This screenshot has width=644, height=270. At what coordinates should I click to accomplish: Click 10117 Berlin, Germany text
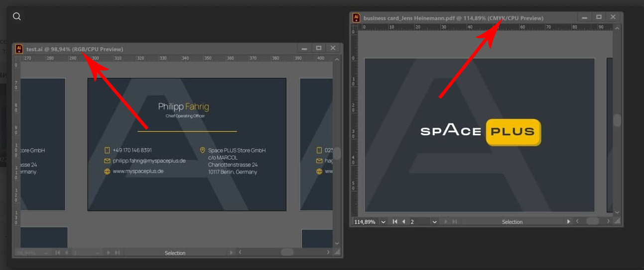pyautogui.click(x=233, y=172)
